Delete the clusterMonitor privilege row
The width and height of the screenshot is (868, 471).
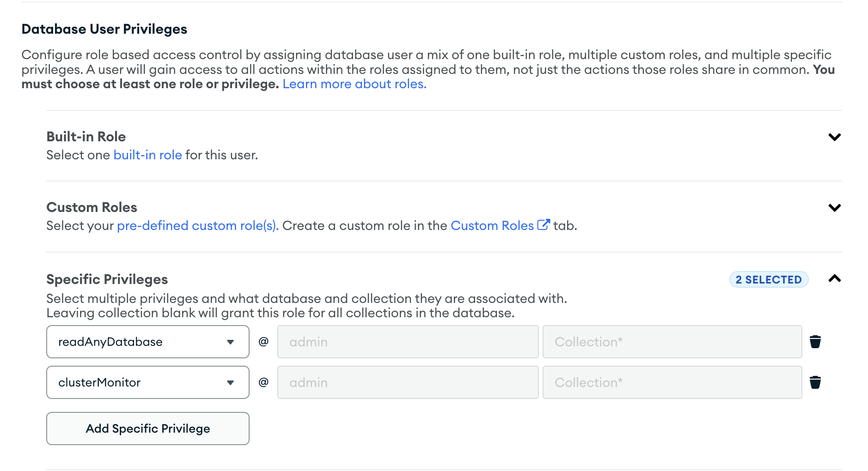click(x=815, y=382)
